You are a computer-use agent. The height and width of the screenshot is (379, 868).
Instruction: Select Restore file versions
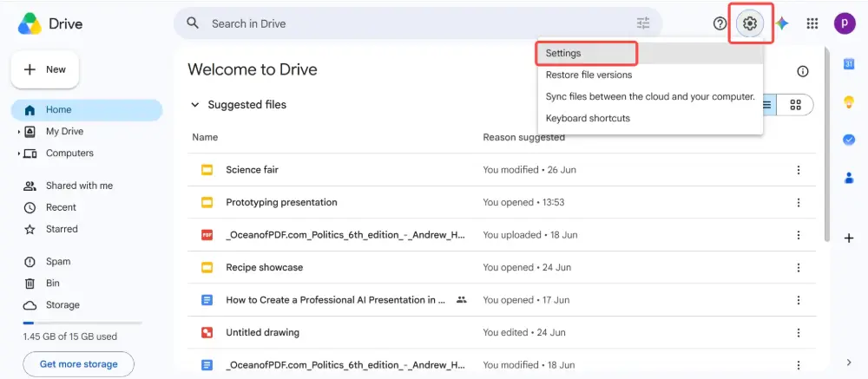650,75
